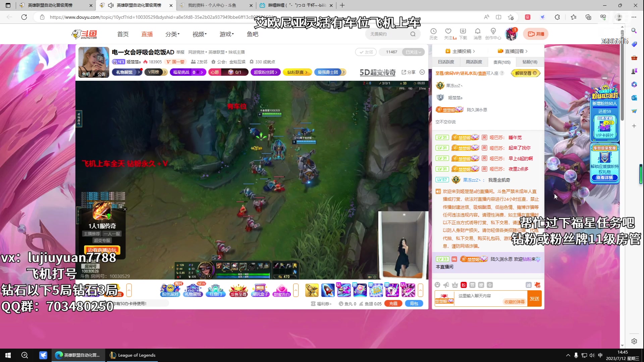644x362 pixels.
Task: Expand the circled chevron beside 分享
Action: coord(422,72)
